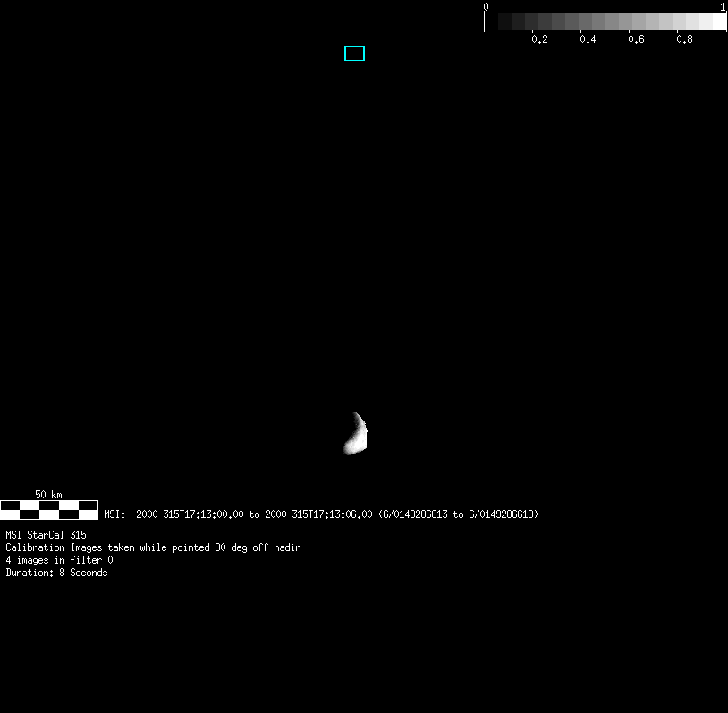The width and height of the screenshot is (728, 713).
Task: Click the start time '2000-315T17:13:00.00'
Action: point(190,514)
